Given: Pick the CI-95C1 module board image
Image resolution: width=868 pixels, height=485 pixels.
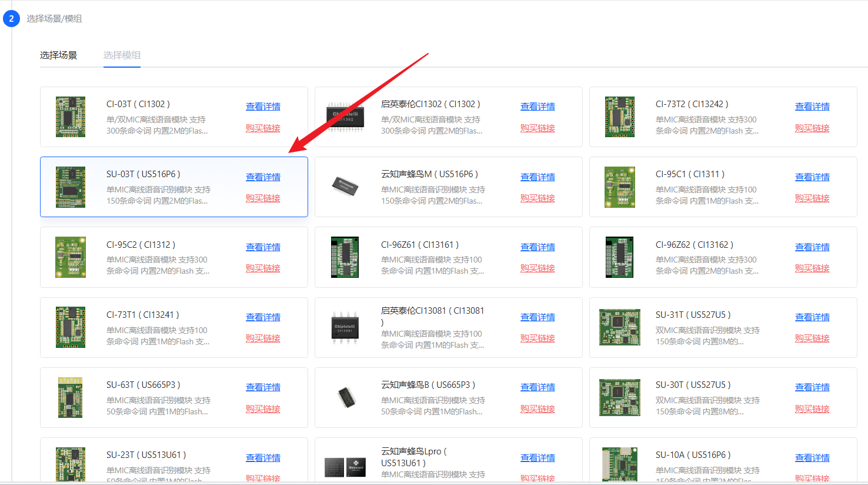Looking at the screenshot, I should [620, 187].
